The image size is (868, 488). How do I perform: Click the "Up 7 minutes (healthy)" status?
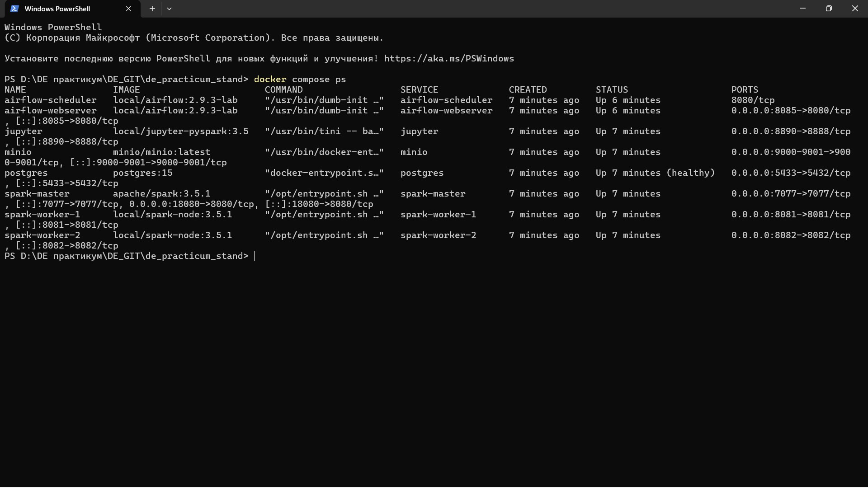(656, 173)
